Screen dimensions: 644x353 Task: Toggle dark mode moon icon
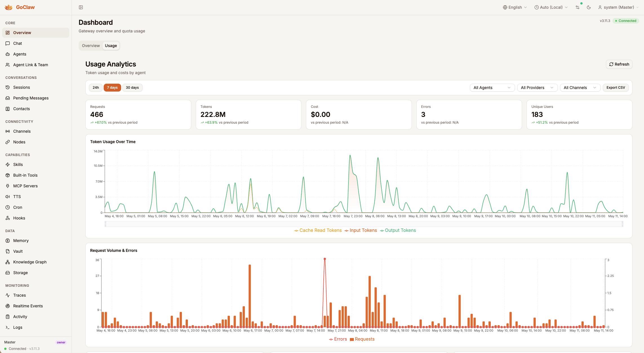[589, 7]
